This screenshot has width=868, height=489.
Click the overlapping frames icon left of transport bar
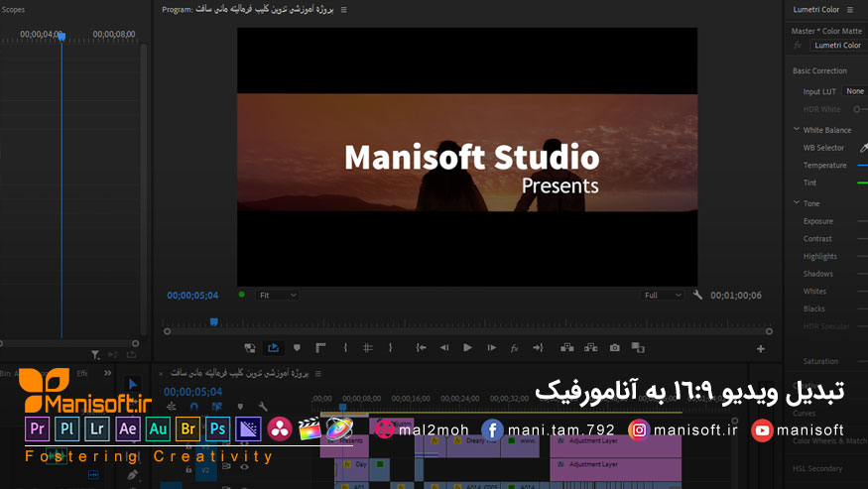[x=250, y=348]
